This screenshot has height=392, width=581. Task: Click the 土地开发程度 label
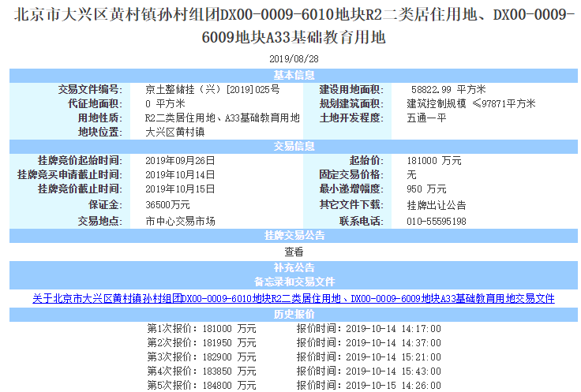pos(351,118)
